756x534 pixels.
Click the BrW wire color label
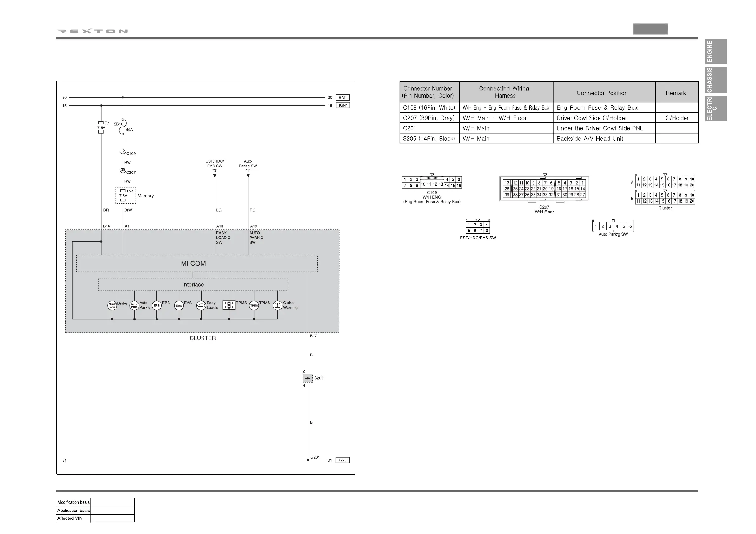coord(128,210)
